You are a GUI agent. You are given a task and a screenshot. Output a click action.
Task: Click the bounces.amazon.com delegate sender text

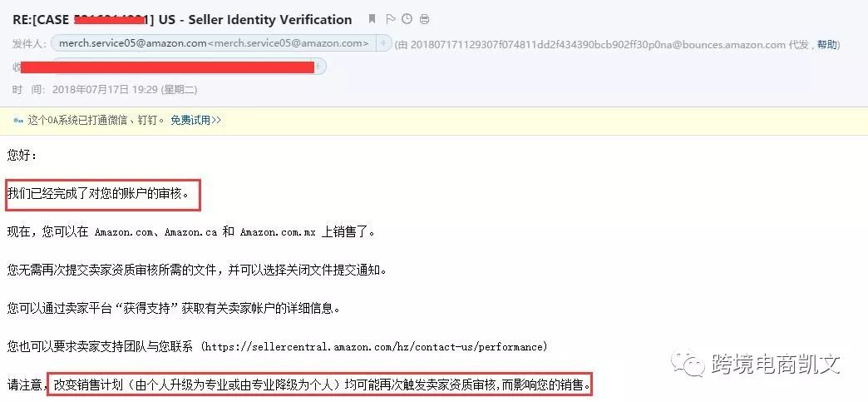point(599,44)
